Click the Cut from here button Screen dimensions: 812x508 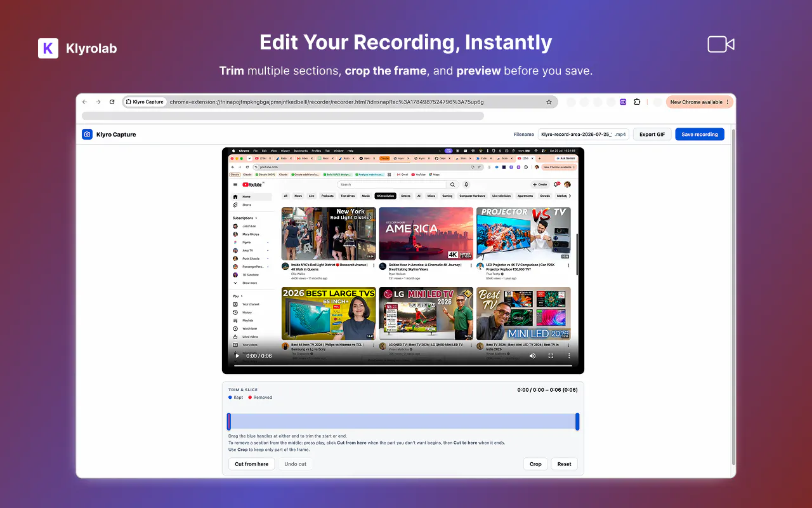(252, 464)
